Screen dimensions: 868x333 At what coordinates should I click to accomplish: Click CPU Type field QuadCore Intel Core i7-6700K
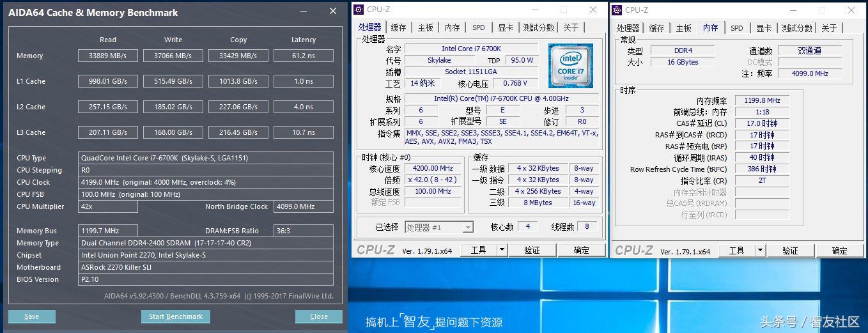pos(206,158)
